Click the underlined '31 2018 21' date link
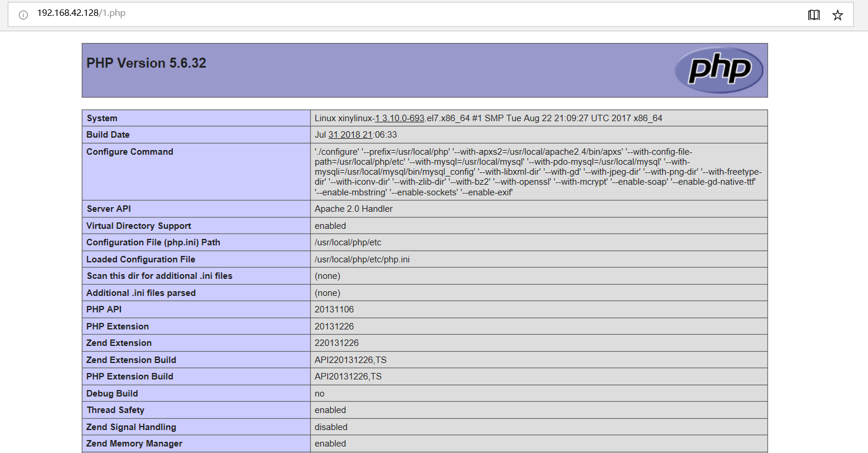Screen dimensions: 868x453 pyautogui.click(x=350, y=135)
